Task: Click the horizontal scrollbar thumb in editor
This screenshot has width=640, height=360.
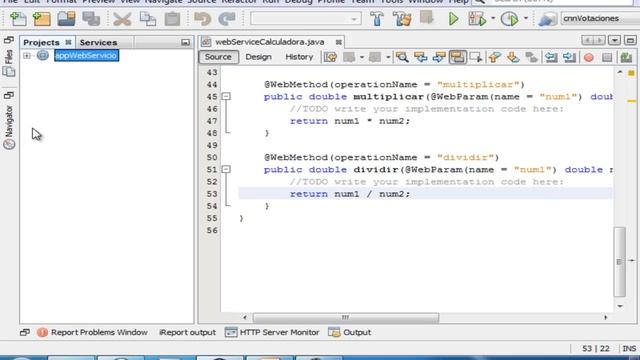Action: (346, 318)
